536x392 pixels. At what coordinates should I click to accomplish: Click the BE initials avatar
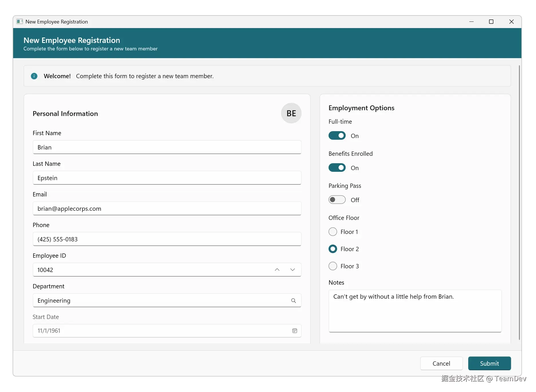[291, 113]
